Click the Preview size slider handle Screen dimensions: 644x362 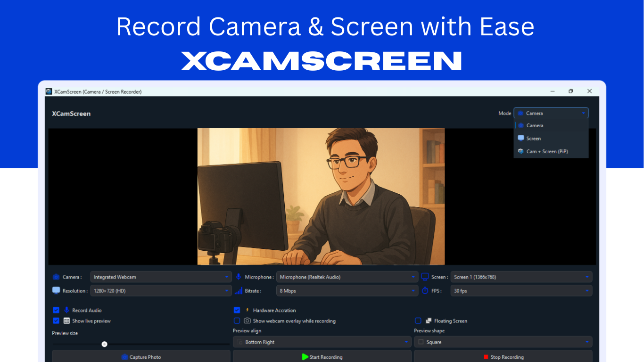coord(104,344)
